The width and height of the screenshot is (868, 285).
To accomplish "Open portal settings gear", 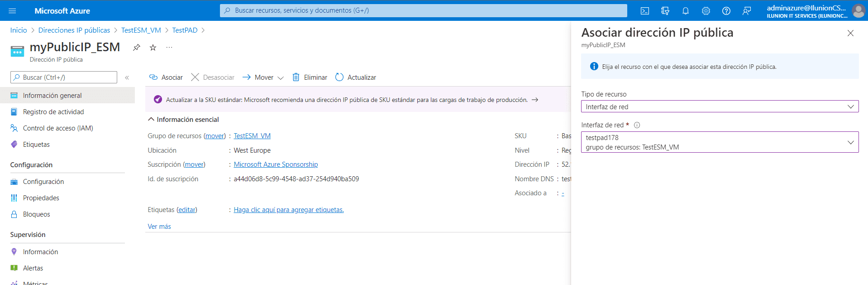I will (706, 11).
